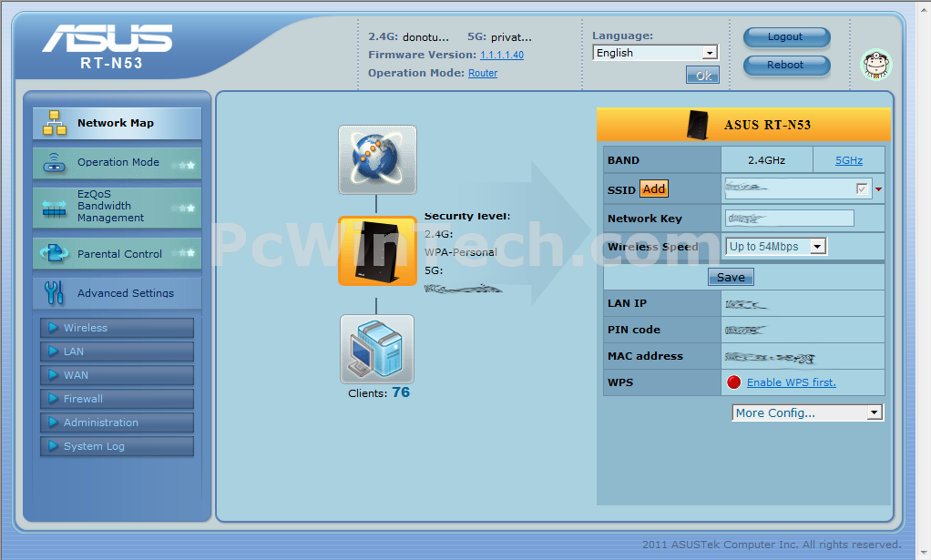Open firmware version 1.1.1.40 link

click(x=502, y=56)
